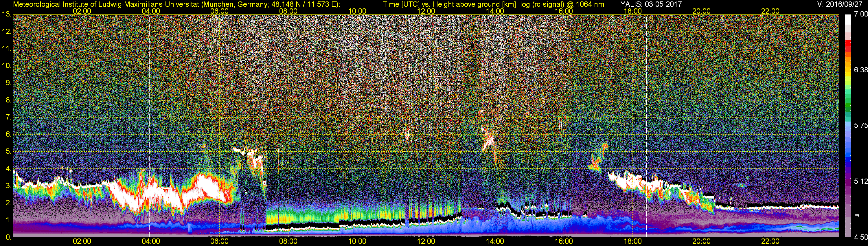This screenshot has width=868, height=246.
Task: Click the '08:00' label on the top time axis
Action: point(288,11)
